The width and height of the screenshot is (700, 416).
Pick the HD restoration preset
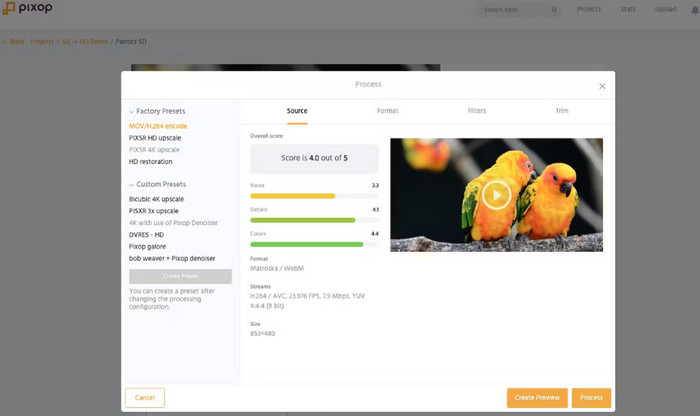(x=150, y=161)
